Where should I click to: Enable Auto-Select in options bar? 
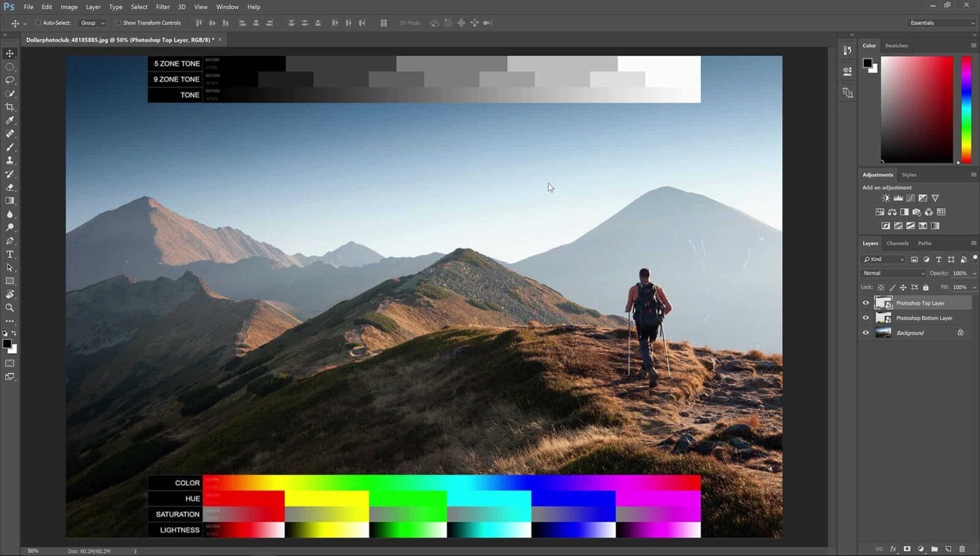click(37, 23)
